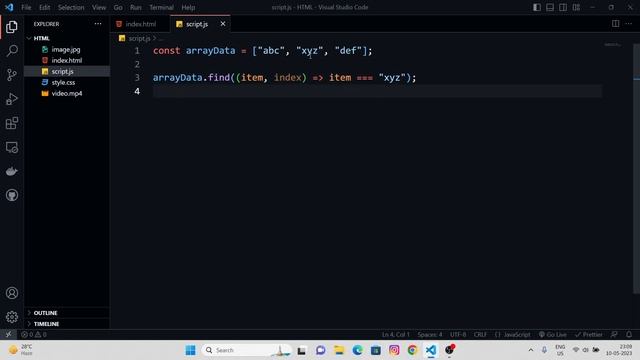Show hidden system tray icons
This screenshot has width=640, height=360.
pyautogui.click(x=531, y=350)
